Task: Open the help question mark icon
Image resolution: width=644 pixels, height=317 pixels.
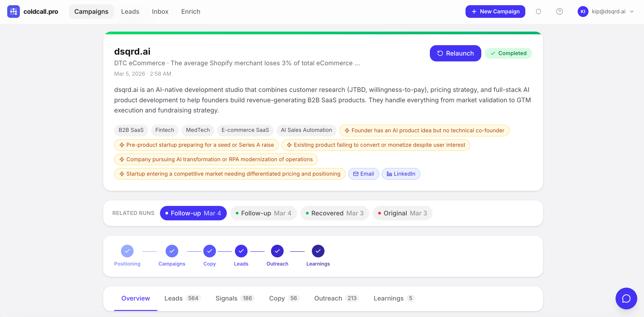Action: pos(559,12)
